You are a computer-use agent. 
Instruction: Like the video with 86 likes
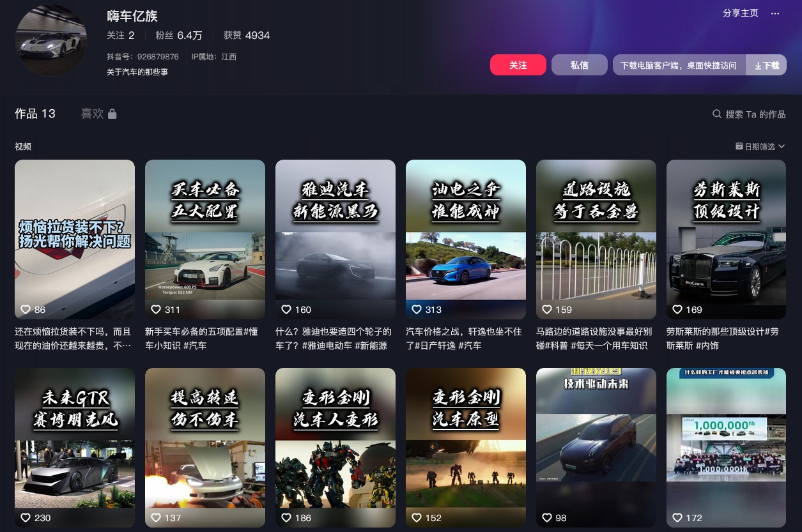26,309
